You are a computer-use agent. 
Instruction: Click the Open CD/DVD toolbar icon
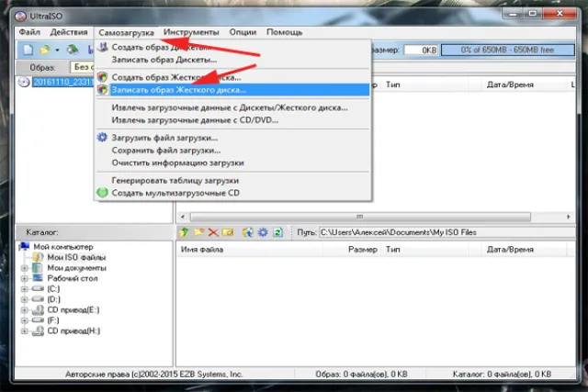pos(73,50)
